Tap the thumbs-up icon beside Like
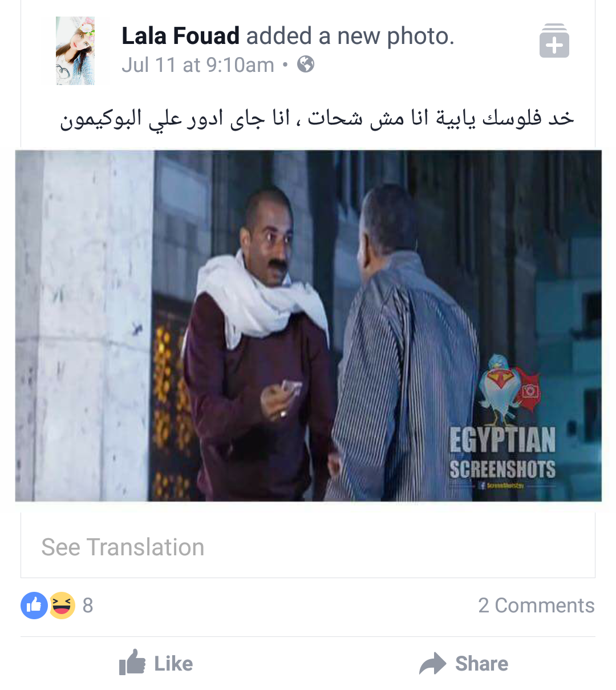Screen dimensions: 616x690 point(132,663)
